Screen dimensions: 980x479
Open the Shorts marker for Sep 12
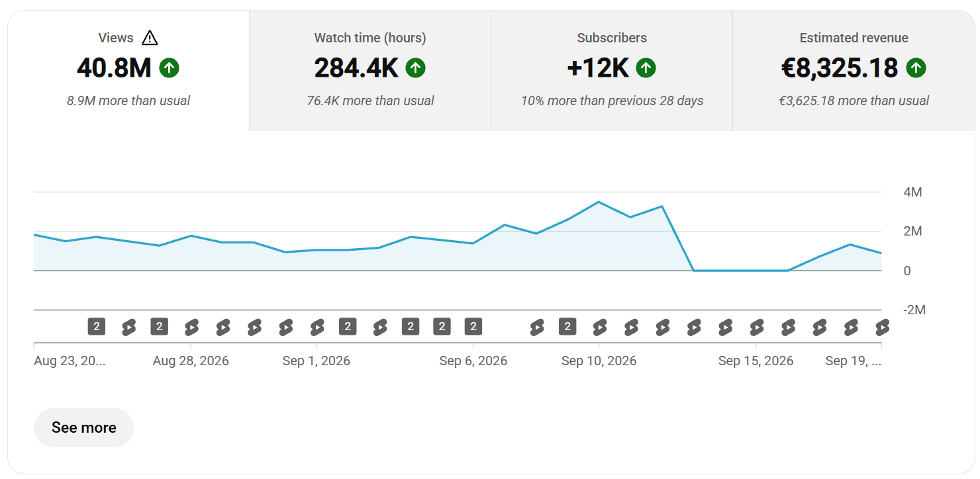[663, 327]
